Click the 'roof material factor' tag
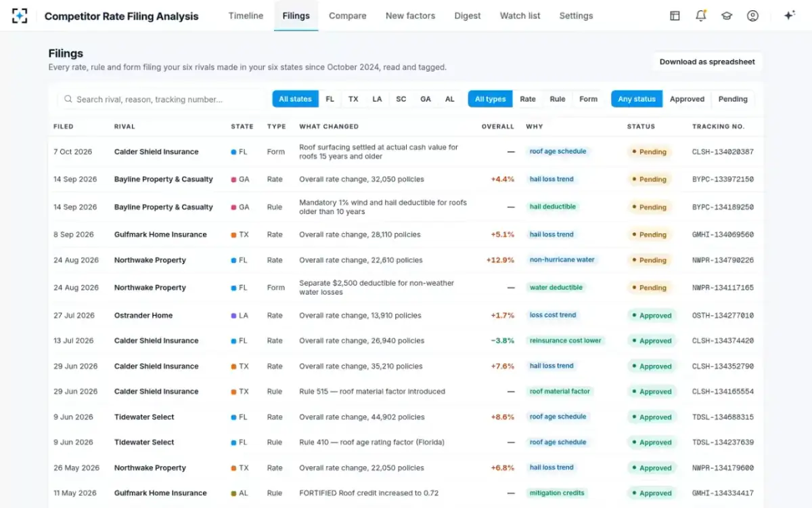The width and height of the screenshot is (812, 508). (x=560, y=391)
